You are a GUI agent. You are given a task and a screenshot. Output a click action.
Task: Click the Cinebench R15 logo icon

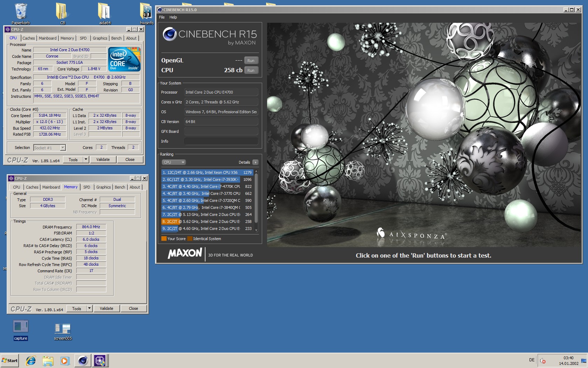click(170, 34)
